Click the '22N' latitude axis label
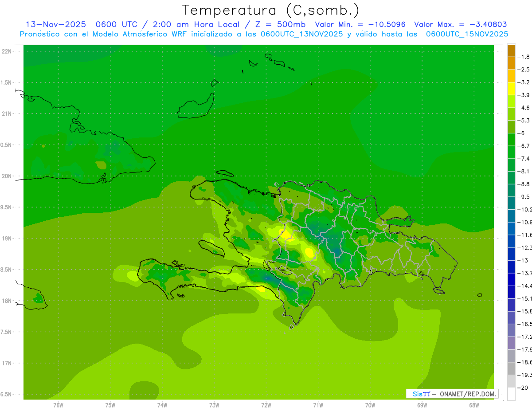The image size is (532, 411). 8,51
